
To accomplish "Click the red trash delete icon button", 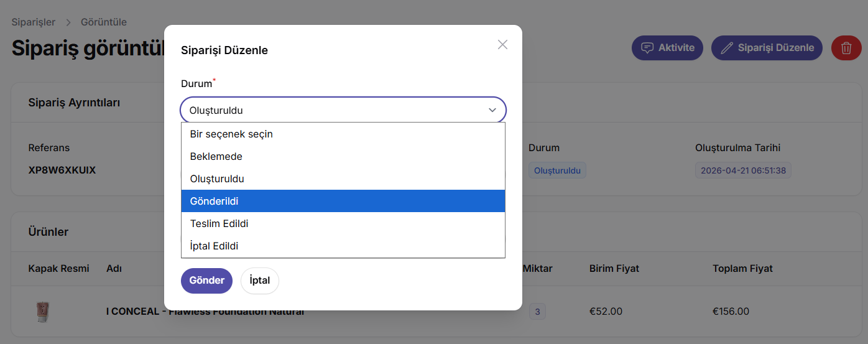I will tap(846, 48).
